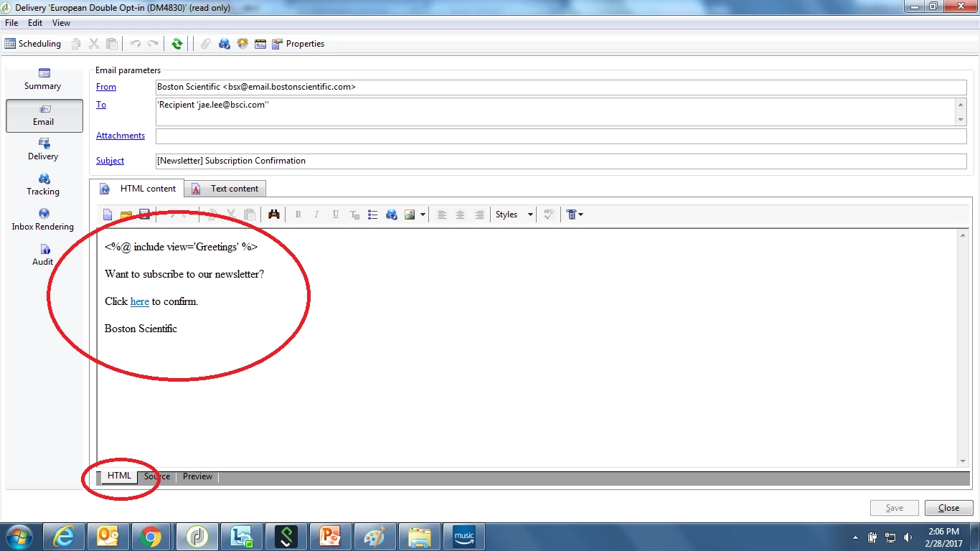This screenshot has height=551, width=980.
Task: Open the Audit section in sidebar
Action: click(x=43, y=255)
